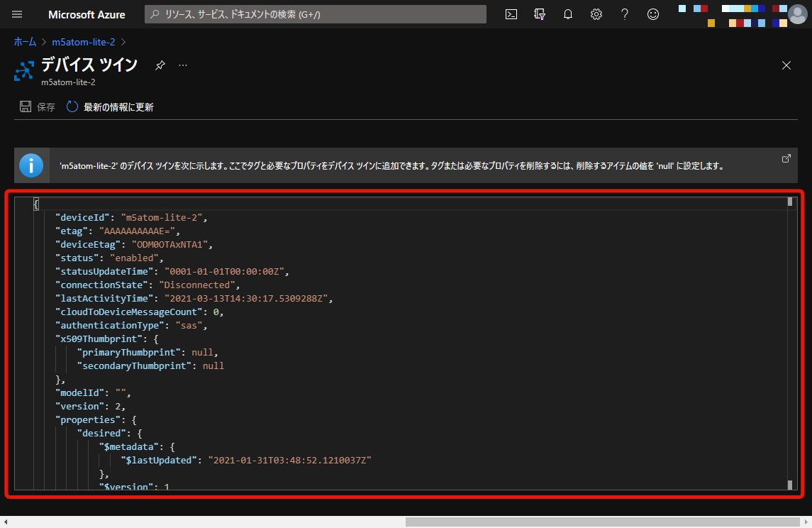Open portal settings gear
Screen dimensions: 812x528
[596, 14]
